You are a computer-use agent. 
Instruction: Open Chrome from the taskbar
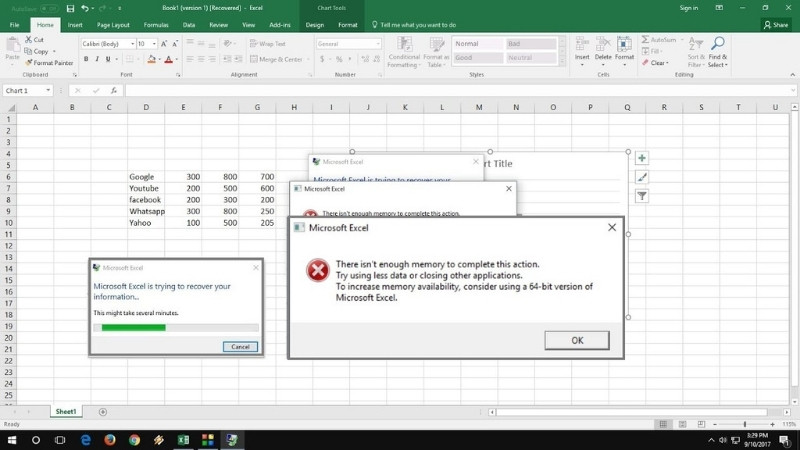click(134, 440)
